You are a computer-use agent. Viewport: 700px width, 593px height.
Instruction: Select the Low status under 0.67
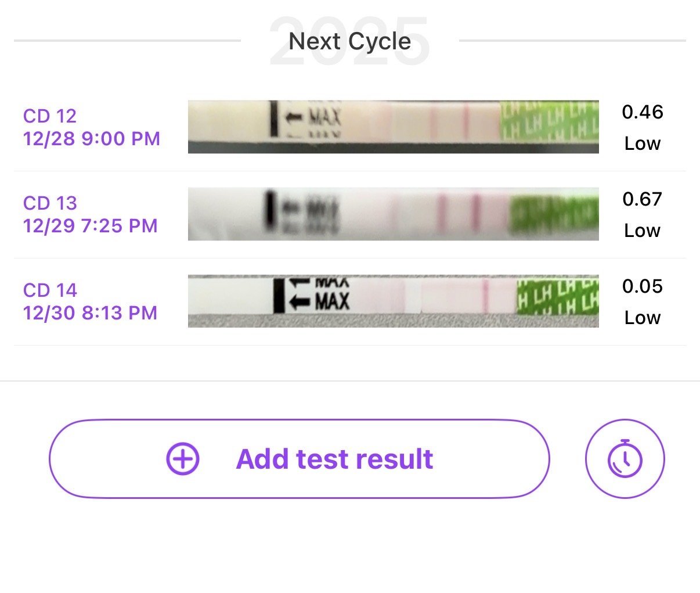click(x=642, y=231)
